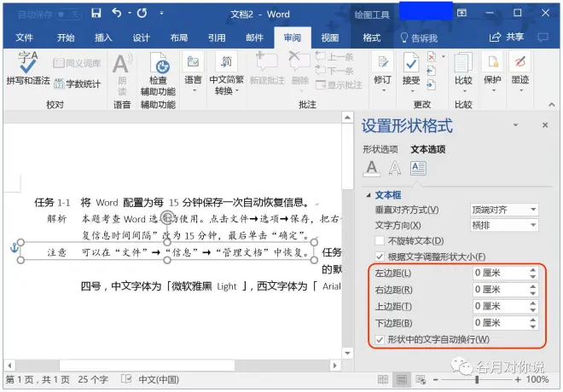563x392 pixels.
Task: Check 不旋转文本 (Do not rotate text)
Action: (380, 240)
